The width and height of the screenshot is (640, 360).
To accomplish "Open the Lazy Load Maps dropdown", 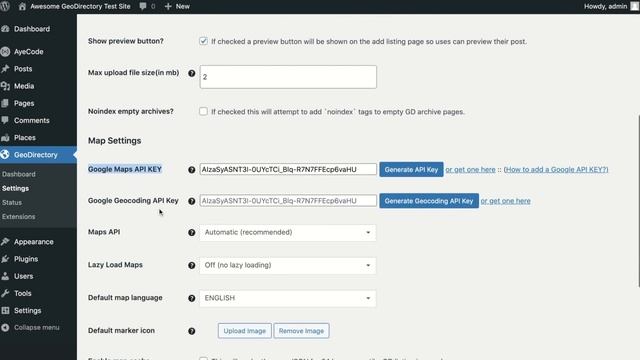I will [288, 265].
